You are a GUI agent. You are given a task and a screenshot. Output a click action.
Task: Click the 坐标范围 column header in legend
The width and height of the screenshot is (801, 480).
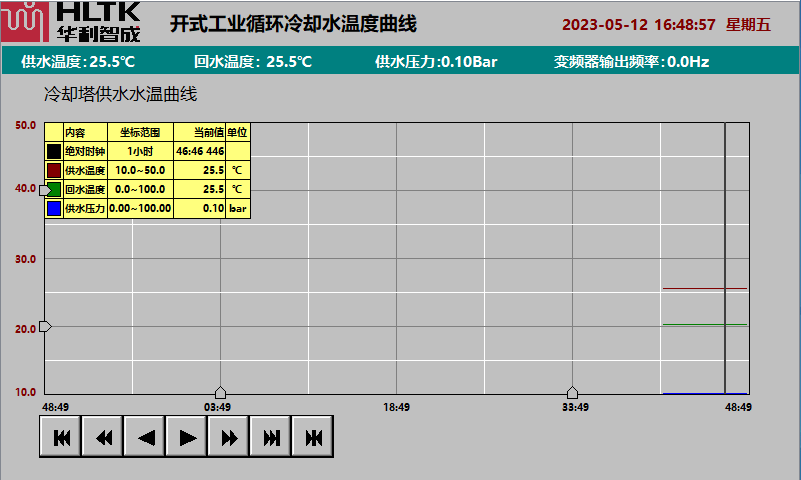coord(140,132)
